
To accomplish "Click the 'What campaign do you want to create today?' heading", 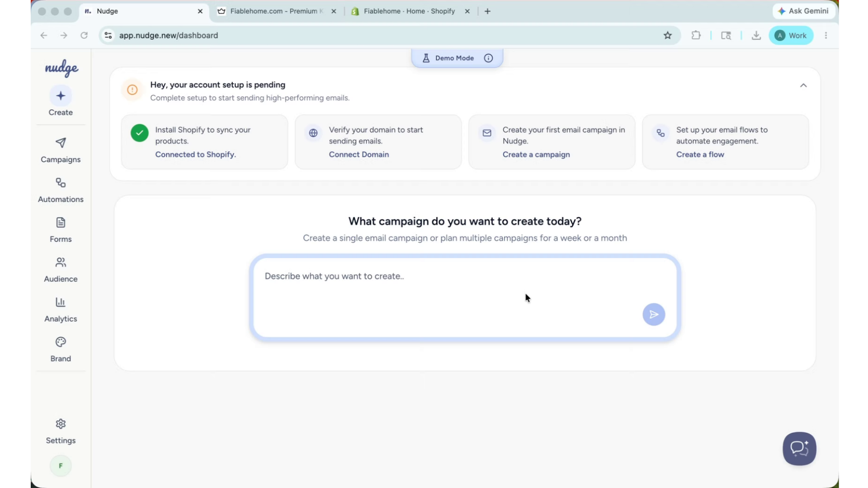I will pos(465,221).
